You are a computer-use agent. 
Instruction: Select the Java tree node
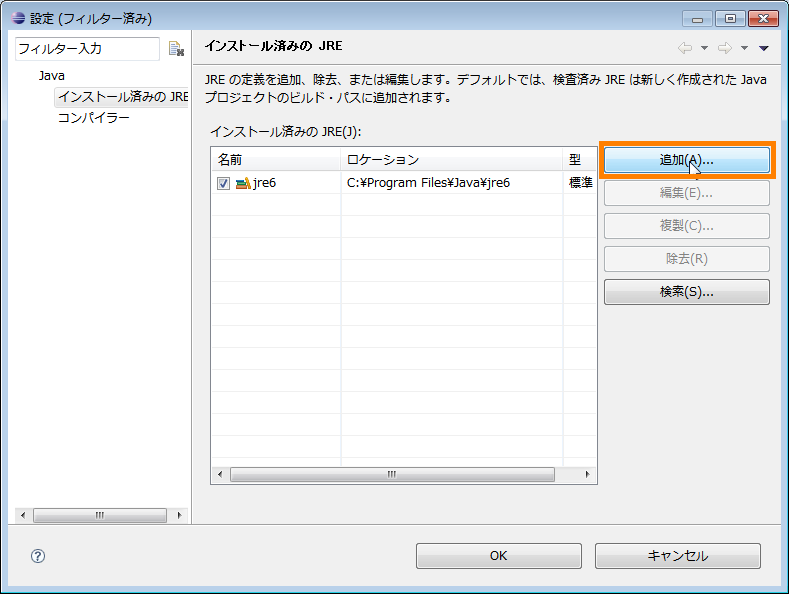point(52,76)
